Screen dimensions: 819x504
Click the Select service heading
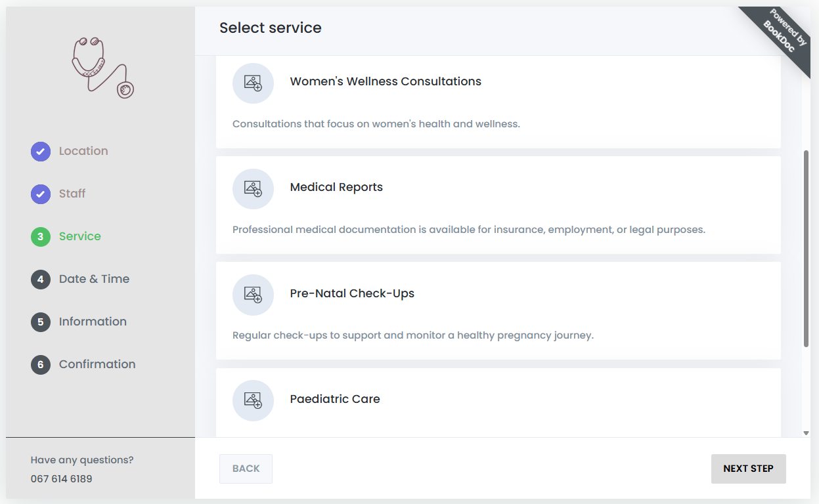point(271,28)
